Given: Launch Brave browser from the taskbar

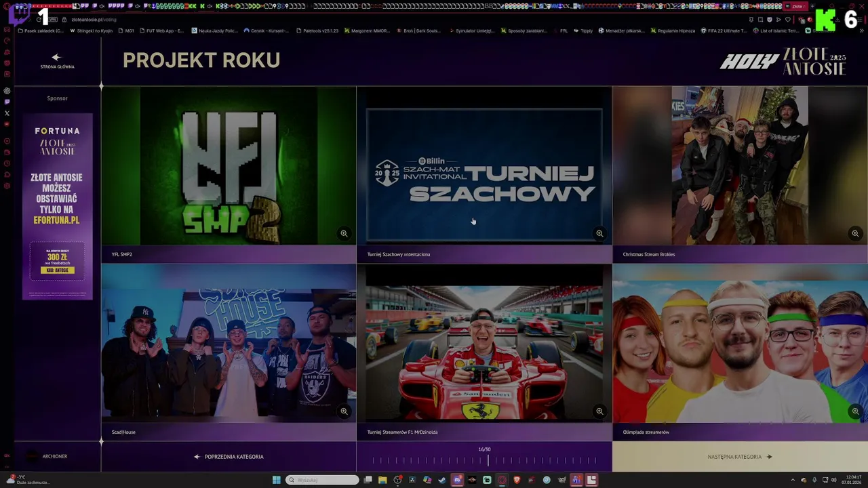Looking at the screenshot, I should pyautogui.click(x=517, y=480).
